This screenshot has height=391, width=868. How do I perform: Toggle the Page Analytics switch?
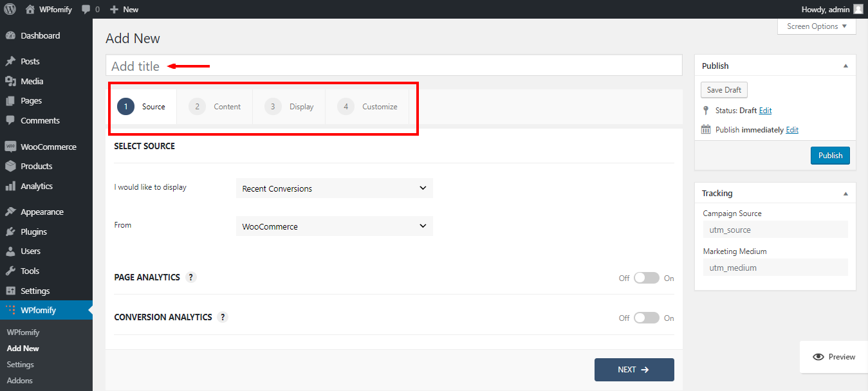647,278
